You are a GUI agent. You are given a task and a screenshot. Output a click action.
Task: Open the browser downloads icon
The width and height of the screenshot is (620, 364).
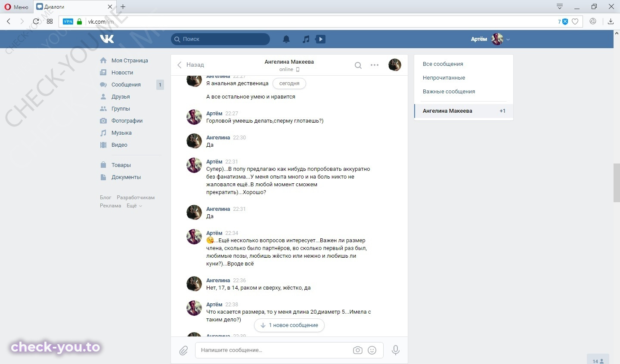point(611,21)
